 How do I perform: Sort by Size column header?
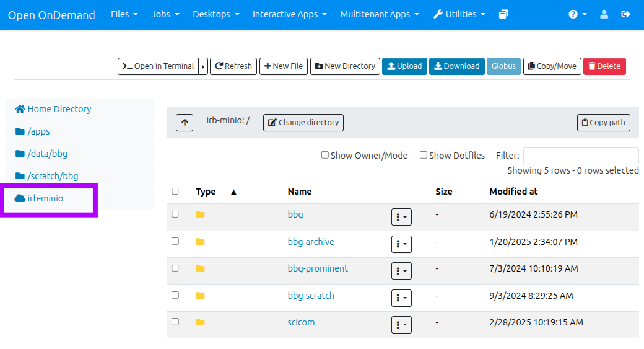[444, 192]
